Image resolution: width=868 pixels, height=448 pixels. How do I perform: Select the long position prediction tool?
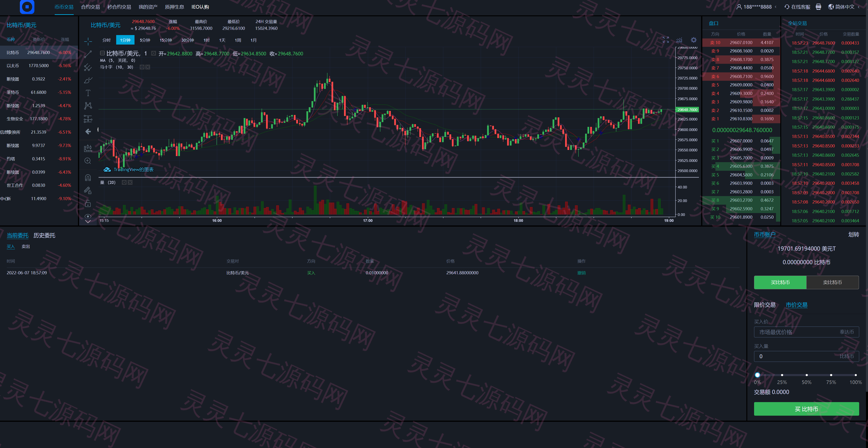88,119
